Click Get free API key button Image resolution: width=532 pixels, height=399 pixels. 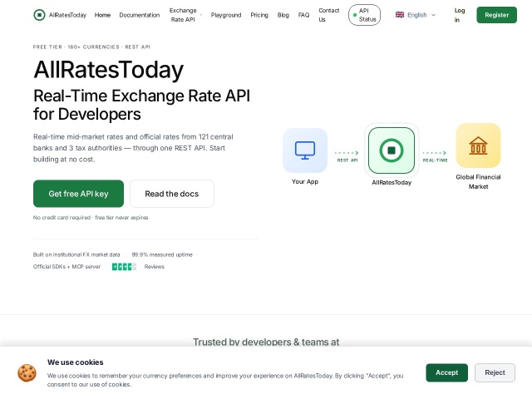[x=78, y=194]
